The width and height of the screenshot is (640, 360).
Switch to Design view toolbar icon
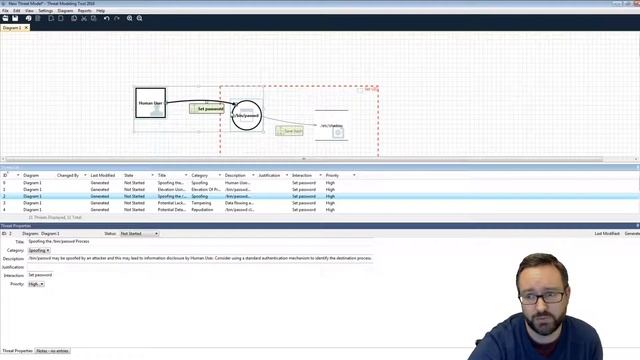28,18
